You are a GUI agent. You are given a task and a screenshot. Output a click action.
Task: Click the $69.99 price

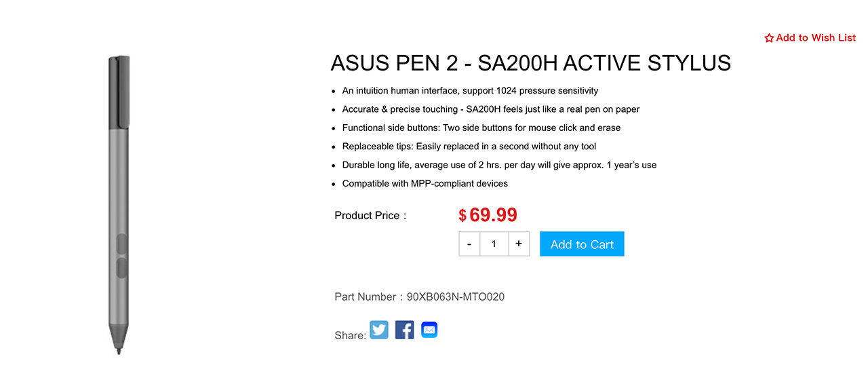[x=488, y=215]
